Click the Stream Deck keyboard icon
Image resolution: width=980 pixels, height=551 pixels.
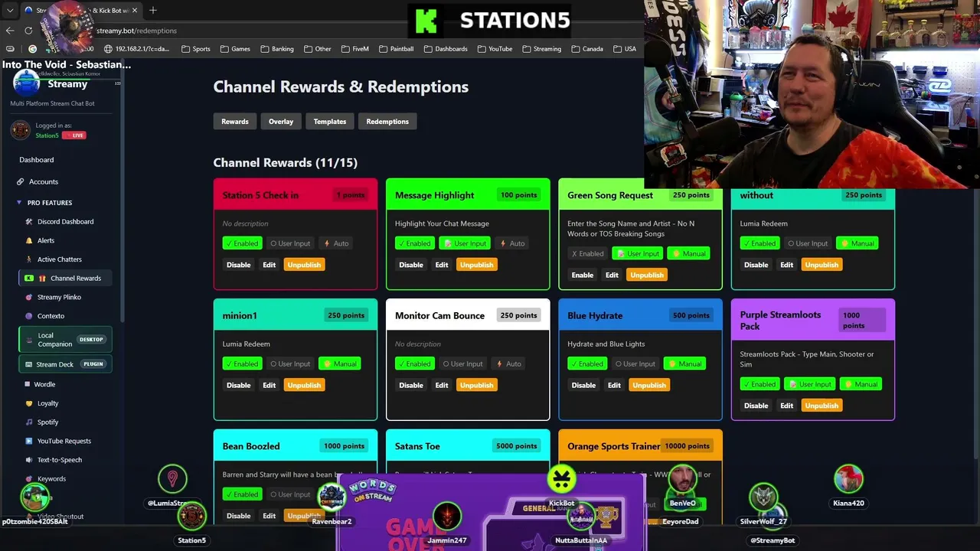(29, 364)
